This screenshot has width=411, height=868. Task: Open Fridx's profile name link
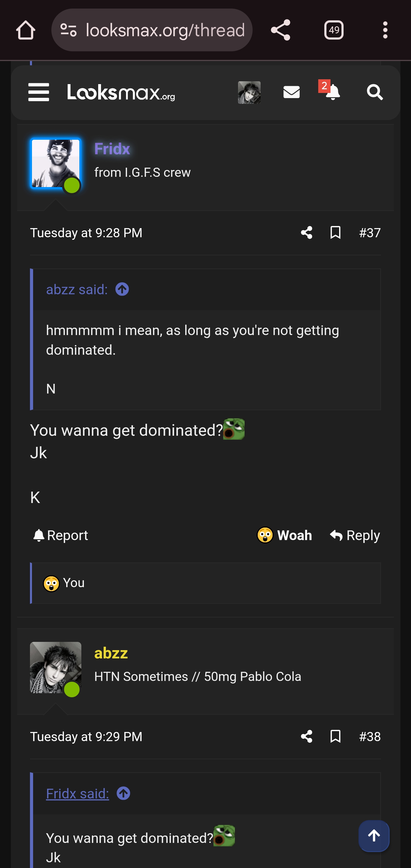tap(112, 149)
